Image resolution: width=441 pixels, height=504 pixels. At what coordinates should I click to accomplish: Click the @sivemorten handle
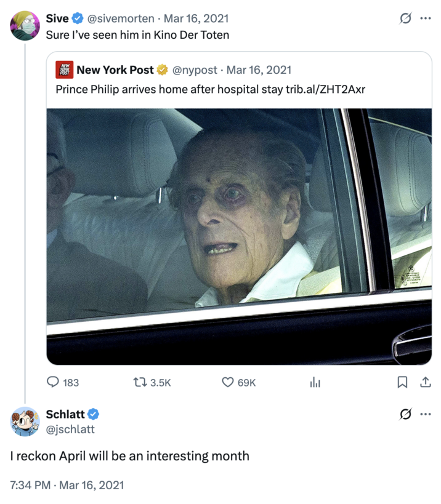[121, 18]
